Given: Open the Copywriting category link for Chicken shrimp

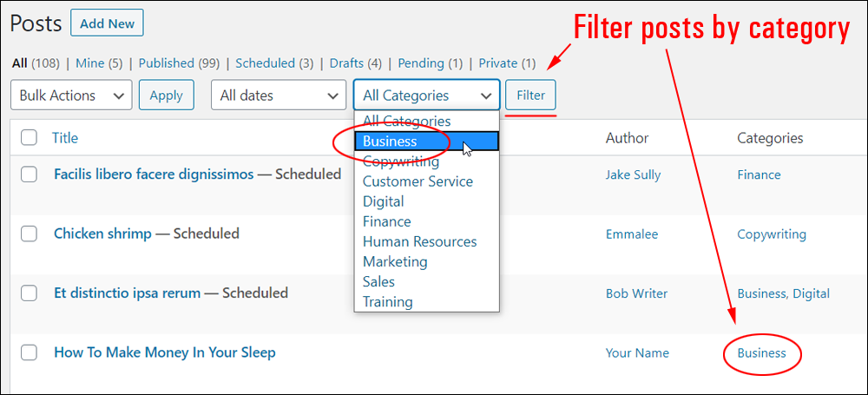Looking at the screenshot, I should coord(772,234).
